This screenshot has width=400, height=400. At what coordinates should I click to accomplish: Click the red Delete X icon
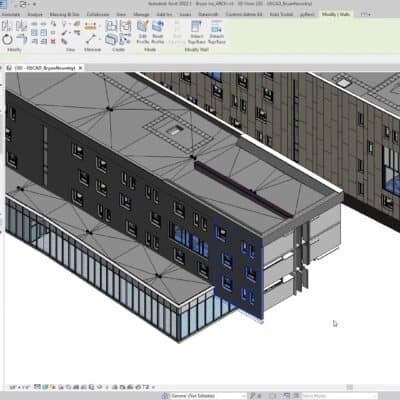coord(53,41)
